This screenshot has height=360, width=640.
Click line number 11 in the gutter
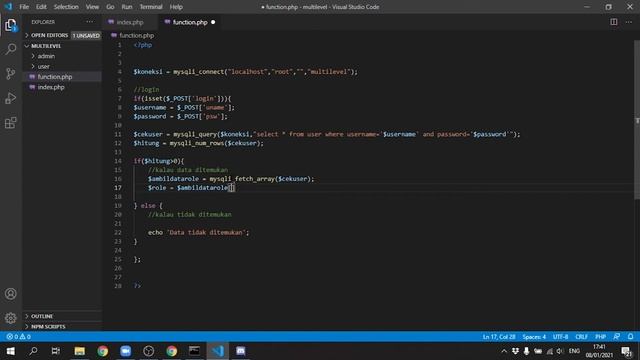click(x=118, y=134)
